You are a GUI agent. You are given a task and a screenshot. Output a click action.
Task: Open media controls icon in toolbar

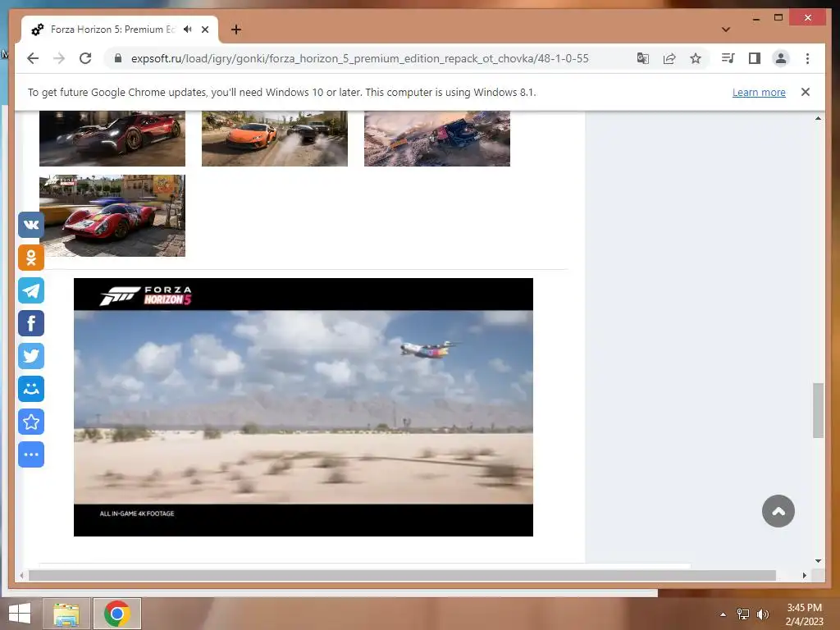(x=728, y=58)
